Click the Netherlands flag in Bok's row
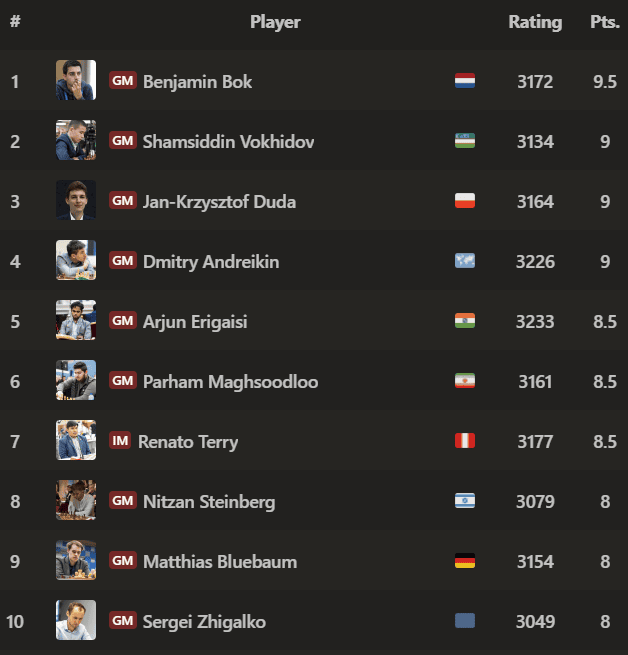Screen dimensions: 628x655 pos(464,81)
